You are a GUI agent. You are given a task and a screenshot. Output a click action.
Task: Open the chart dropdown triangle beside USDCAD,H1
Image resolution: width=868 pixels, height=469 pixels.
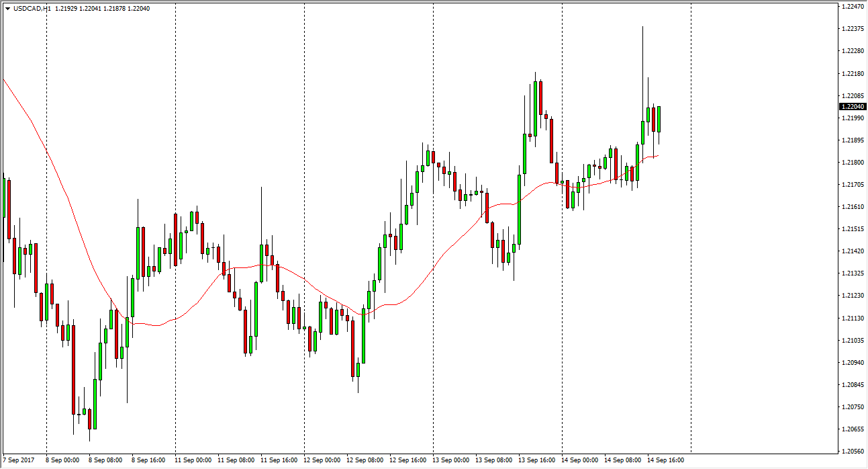[x=7, y=9]
